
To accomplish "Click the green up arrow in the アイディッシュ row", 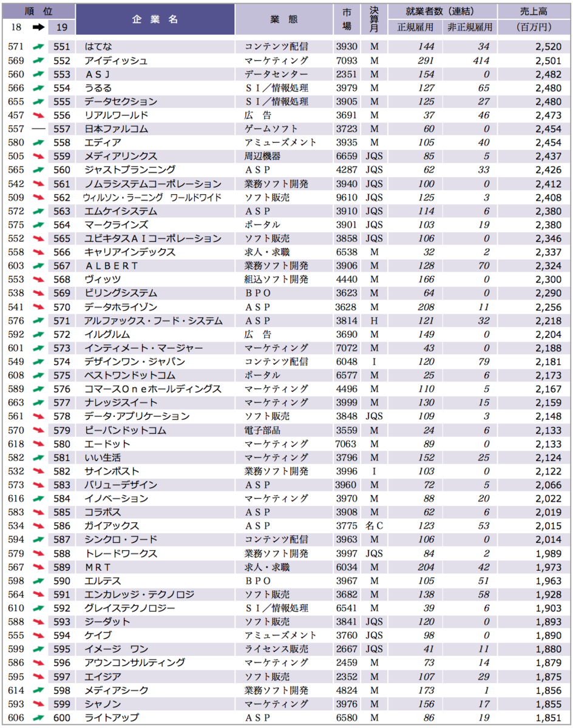I will pyautogui.click(x=39, y=61).
